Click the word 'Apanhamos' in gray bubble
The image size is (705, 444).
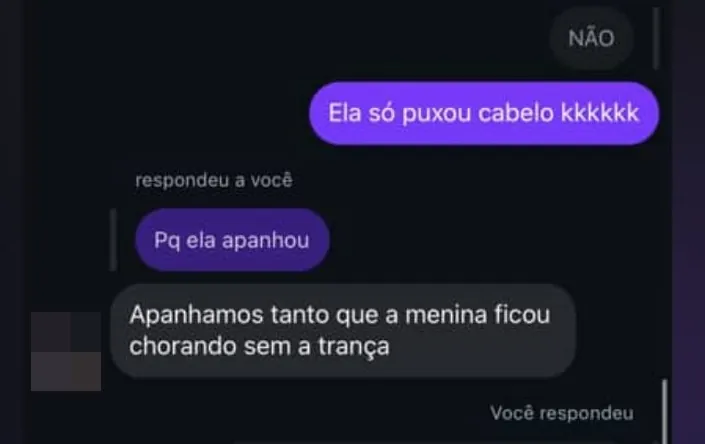coord(196,315)
